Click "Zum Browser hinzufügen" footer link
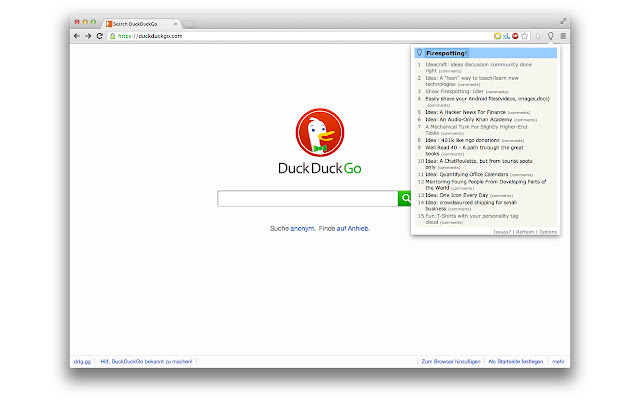 (451, 362)
